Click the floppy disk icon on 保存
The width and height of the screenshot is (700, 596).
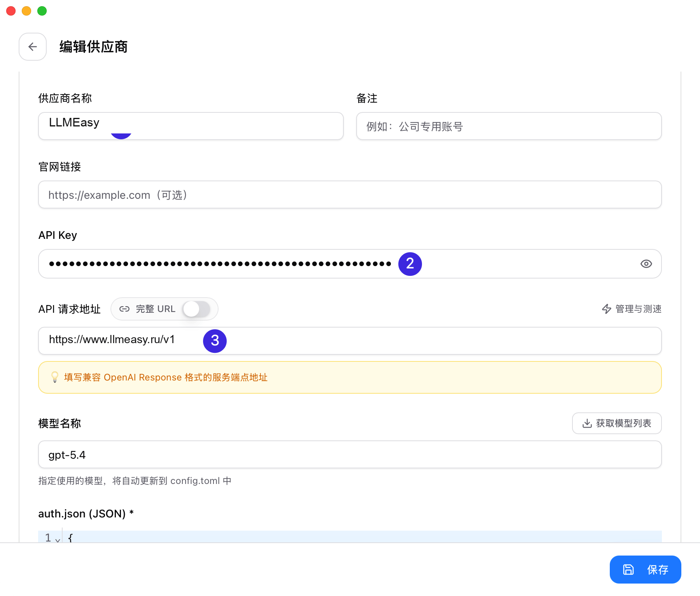(x=628, y=570)
